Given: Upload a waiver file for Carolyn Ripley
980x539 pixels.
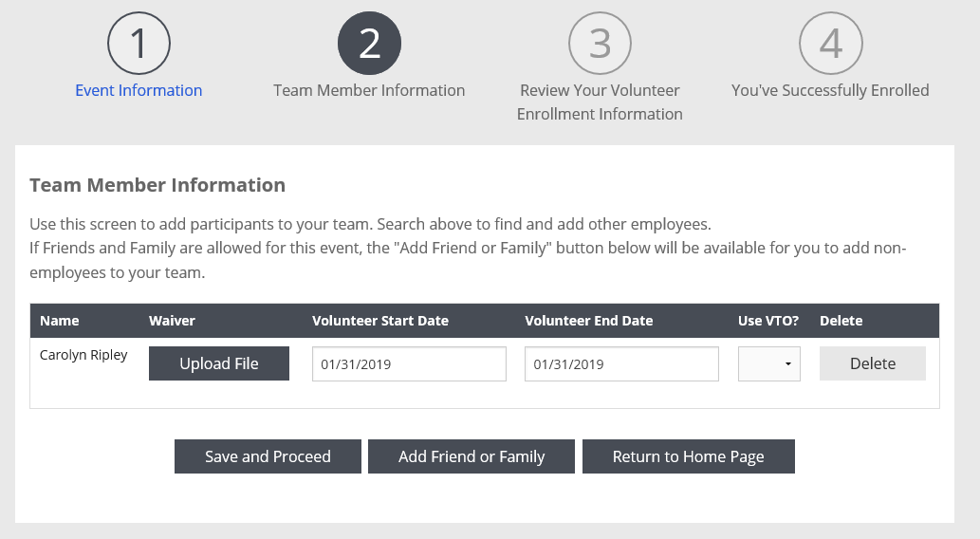Looking at the screenshot, I should 219,363.
